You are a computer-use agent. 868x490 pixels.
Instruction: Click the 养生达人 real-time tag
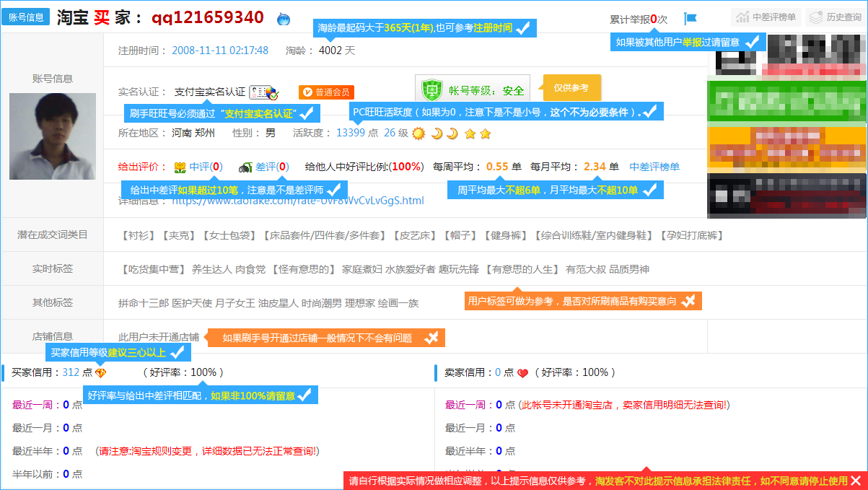[x=212, y=269]
